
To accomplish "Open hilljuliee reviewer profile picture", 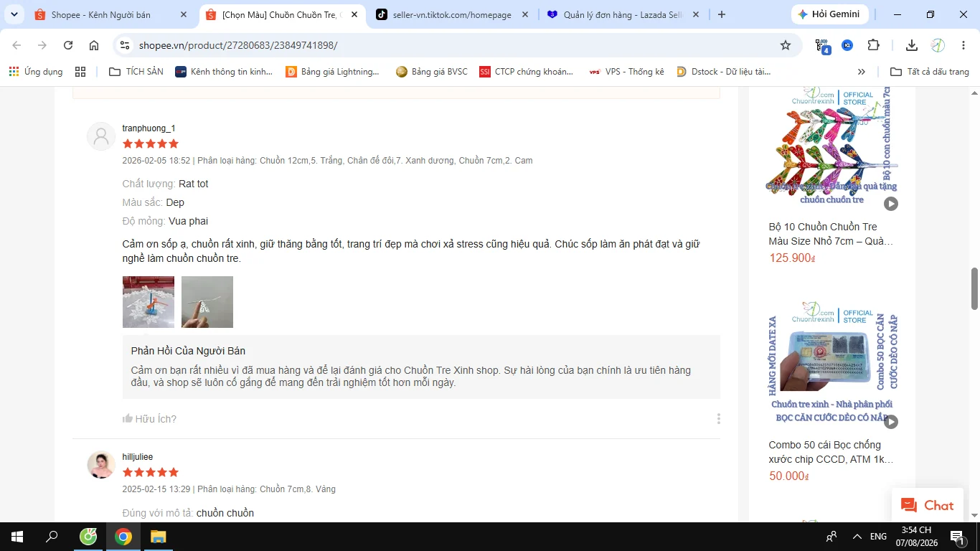I will (x=101, y=465).
